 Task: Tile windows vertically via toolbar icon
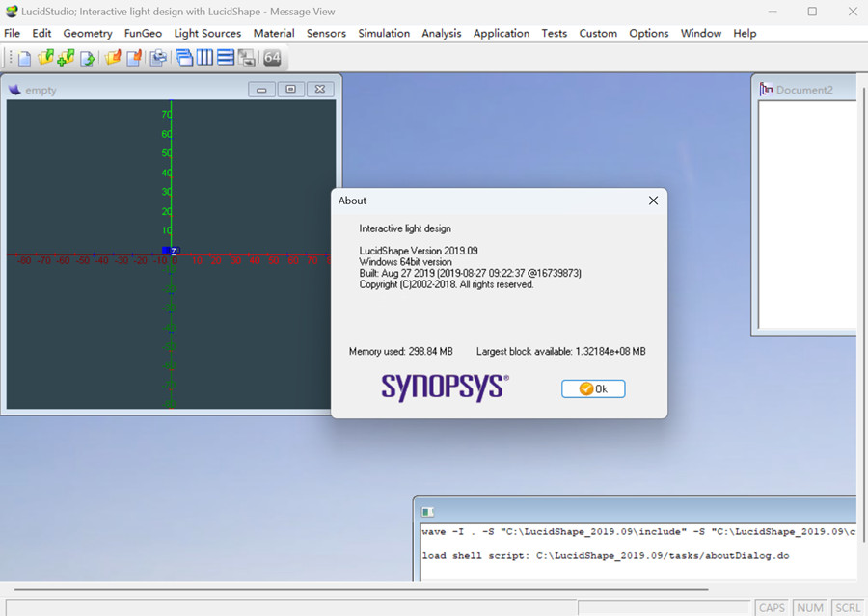click(204, 58)
